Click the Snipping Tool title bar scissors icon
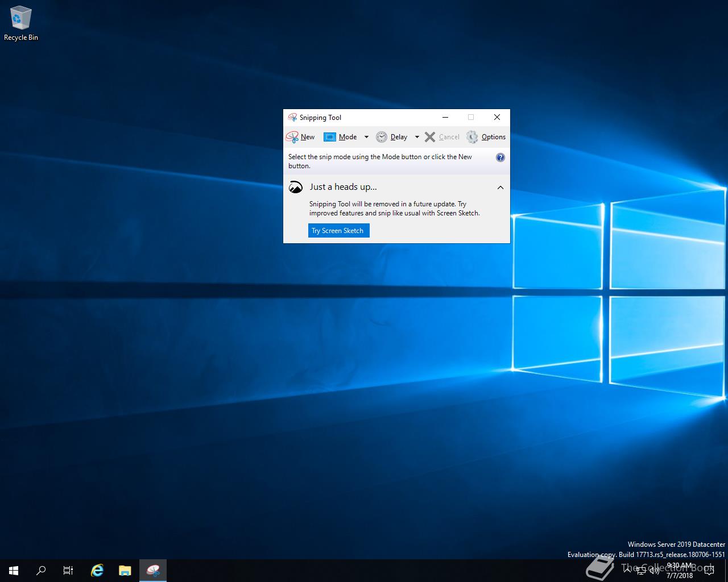728x582 pixels. pyautogui.click(x=292, y=117)
